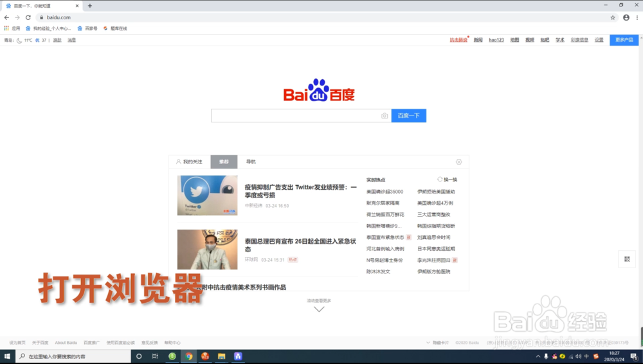643x364 pixels.
Task: Open the Chrome profile avatar icon
Action: (626, 17)
